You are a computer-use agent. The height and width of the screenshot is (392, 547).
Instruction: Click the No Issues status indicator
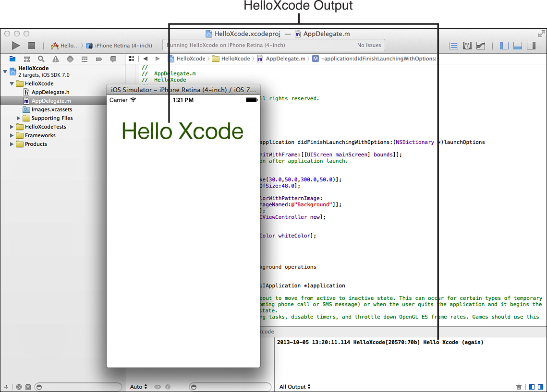pos(369,45)
